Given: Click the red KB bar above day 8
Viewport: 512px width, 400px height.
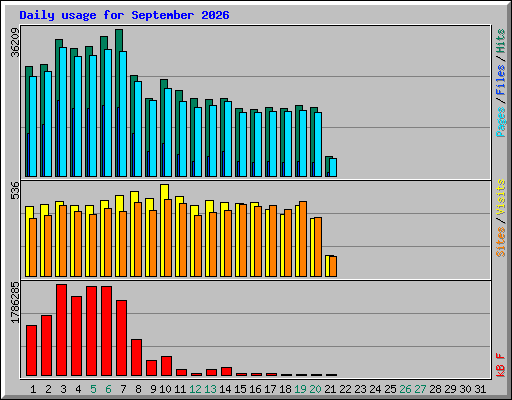Looking at the screenshot, I should click(x=137, y=358).
